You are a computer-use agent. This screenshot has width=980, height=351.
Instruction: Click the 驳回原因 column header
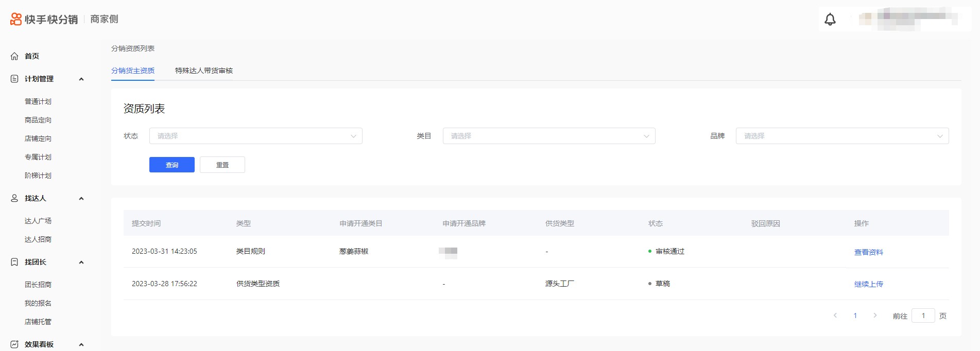coord(766,223)
